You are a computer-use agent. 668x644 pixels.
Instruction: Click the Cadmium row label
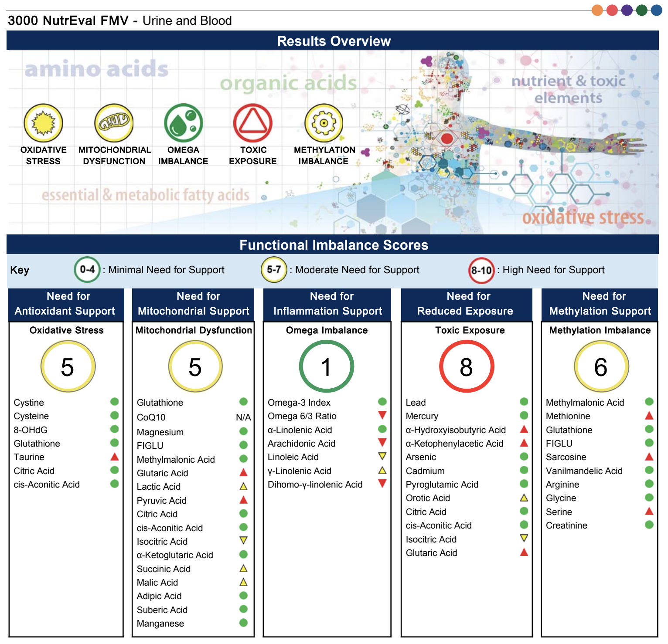point(425,471)
